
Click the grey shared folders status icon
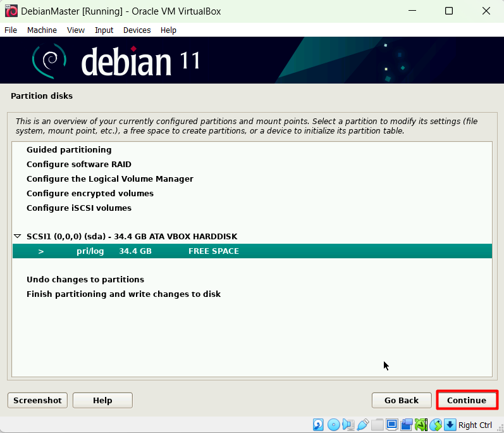pyautogui.click(x=378, y=425)
